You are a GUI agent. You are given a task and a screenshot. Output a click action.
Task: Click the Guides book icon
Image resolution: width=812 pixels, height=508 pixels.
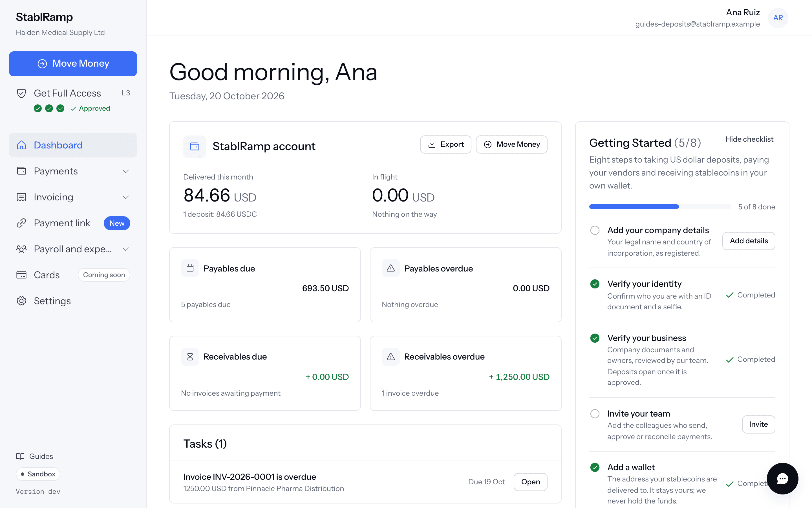21,456
